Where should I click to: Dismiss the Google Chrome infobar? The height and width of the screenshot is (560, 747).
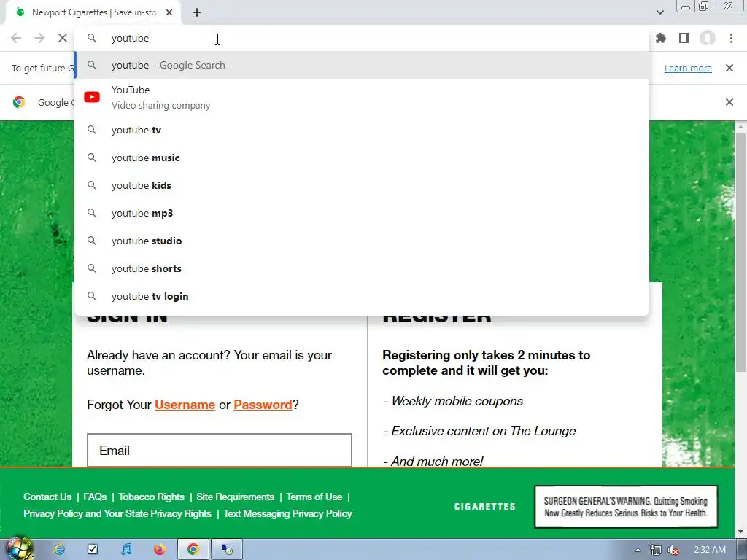(729, 102)
